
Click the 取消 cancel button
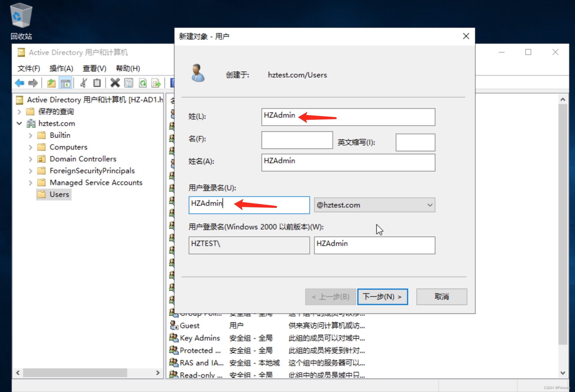click(x=441, y=297)
